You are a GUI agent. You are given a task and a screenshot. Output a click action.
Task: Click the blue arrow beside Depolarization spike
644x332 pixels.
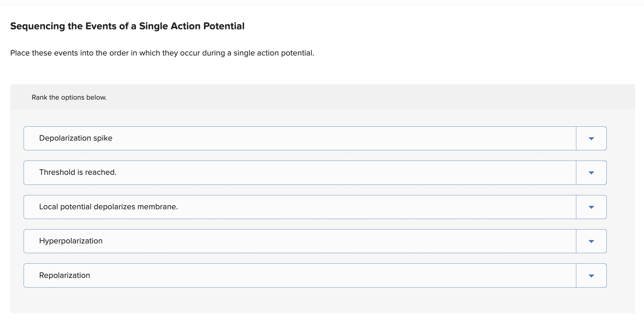coord(591,138)
